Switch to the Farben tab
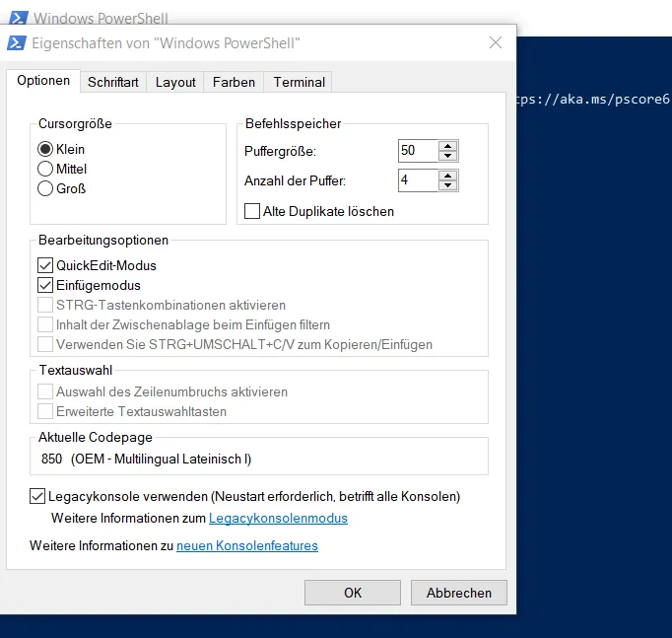The width and height of the screenshot is (672, 638). click(x=234, y=82)
